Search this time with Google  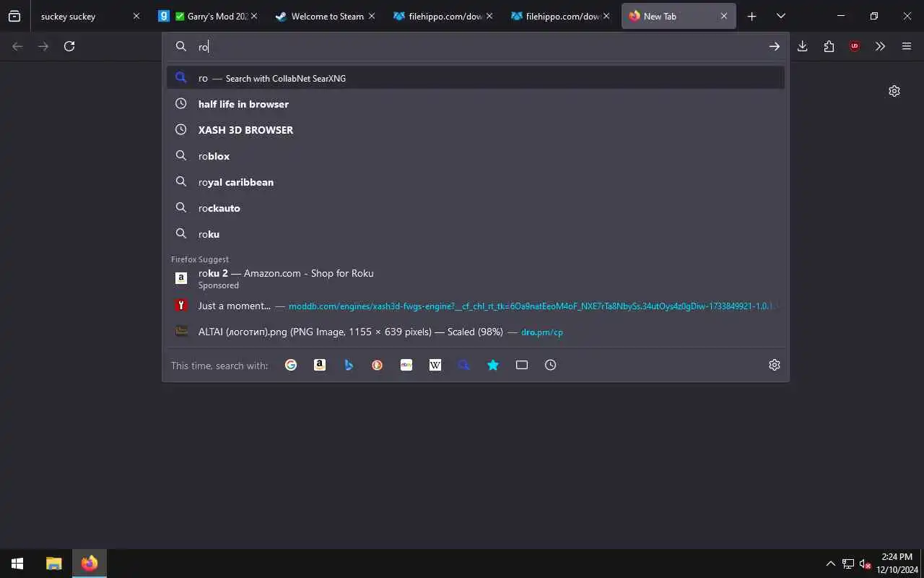pos(291,365)
